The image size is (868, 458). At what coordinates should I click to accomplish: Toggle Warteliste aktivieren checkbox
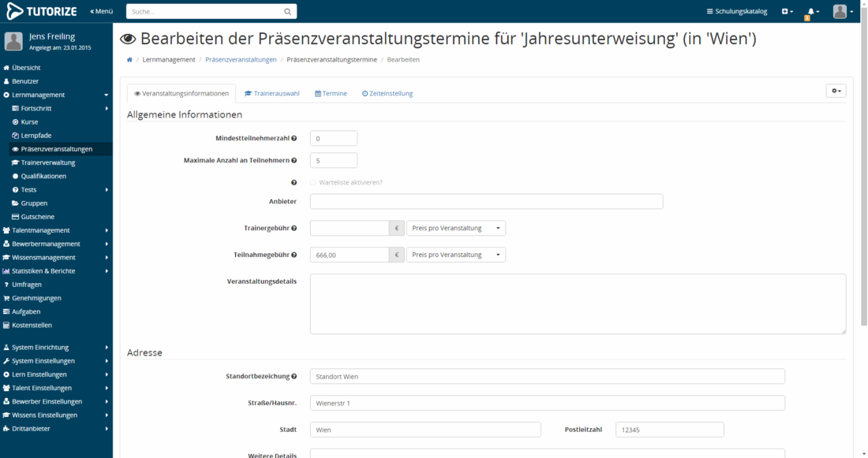point(312,183)
